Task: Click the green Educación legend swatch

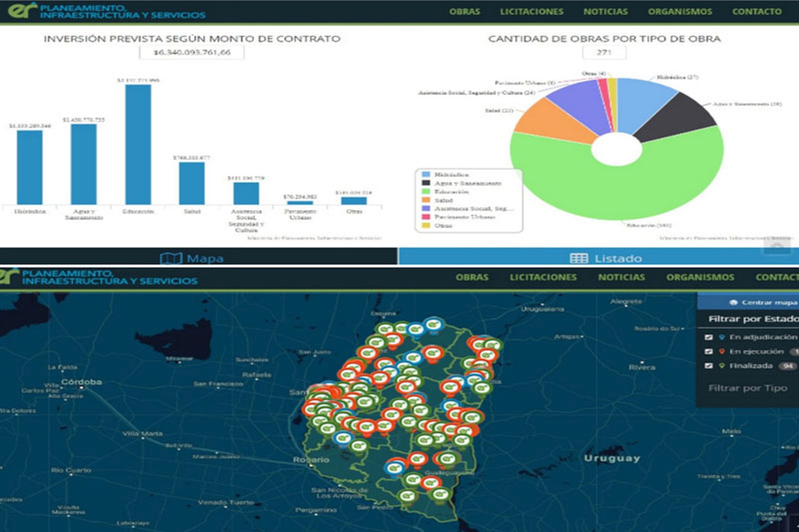Action: click(426, 192)
